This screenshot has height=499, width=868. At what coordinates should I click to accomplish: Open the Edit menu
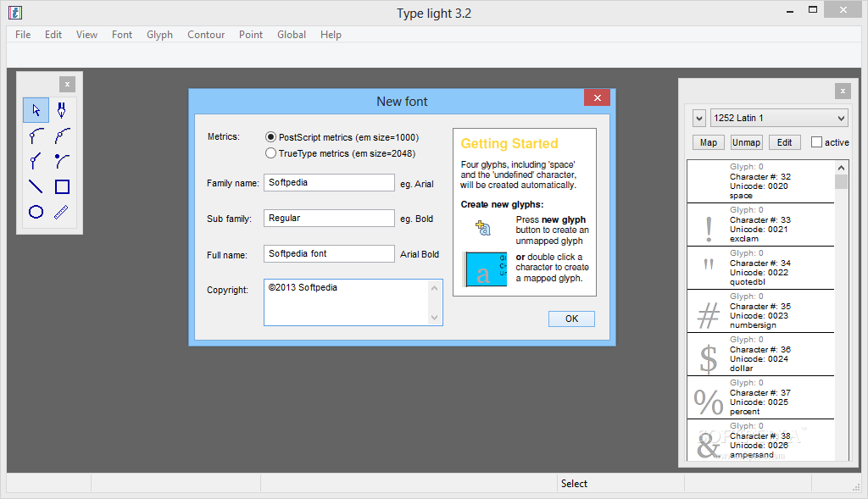tap(53, 34)
